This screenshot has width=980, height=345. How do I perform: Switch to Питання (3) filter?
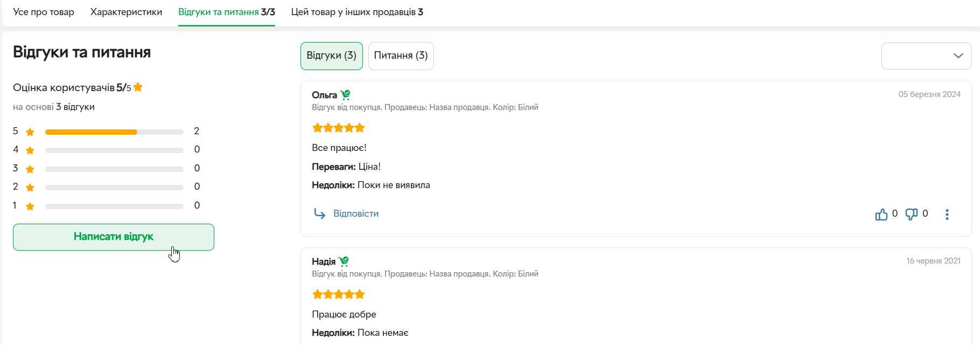coord(401,56)
